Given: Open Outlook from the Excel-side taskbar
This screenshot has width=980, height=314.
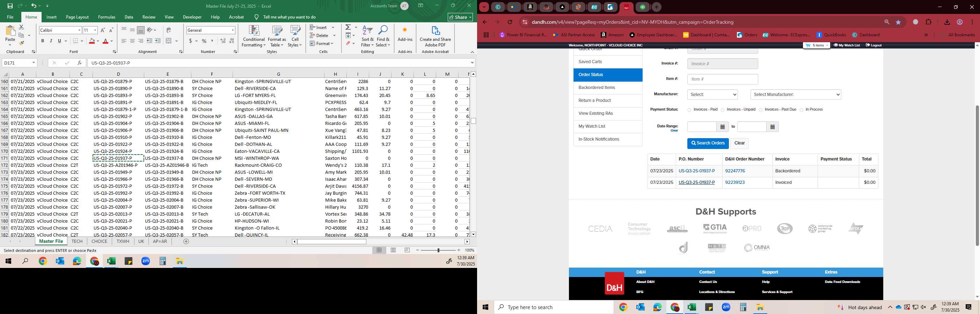Looking at the screenshot, I should point(60,261).
